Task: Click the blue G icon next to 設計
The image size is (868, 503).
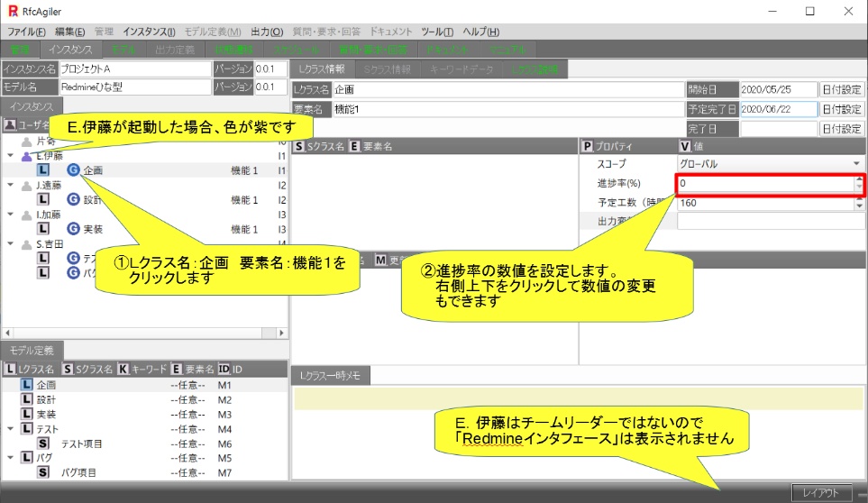Action: 73,199
